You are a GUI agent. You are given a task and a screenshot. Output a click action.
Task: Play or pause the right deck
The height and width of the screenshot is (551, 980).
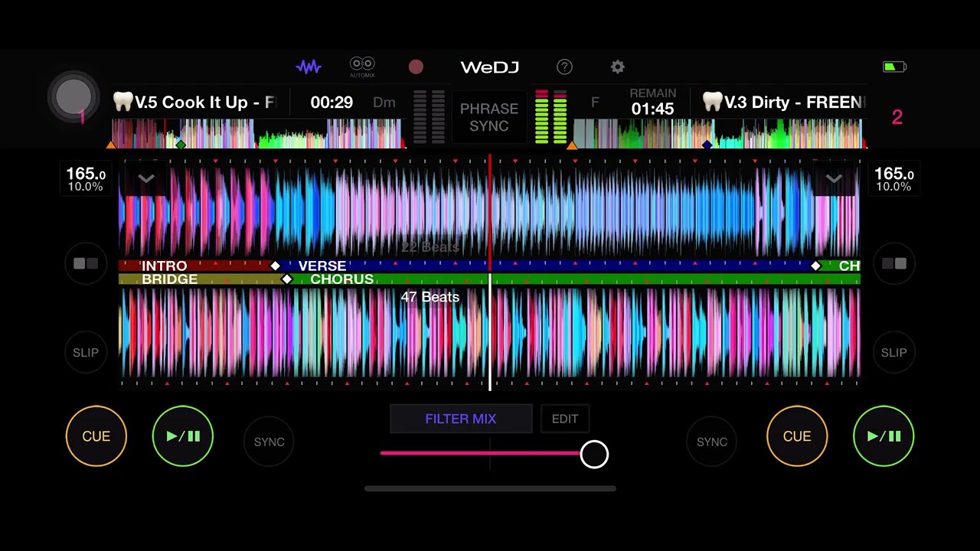[x=884, y=436]
